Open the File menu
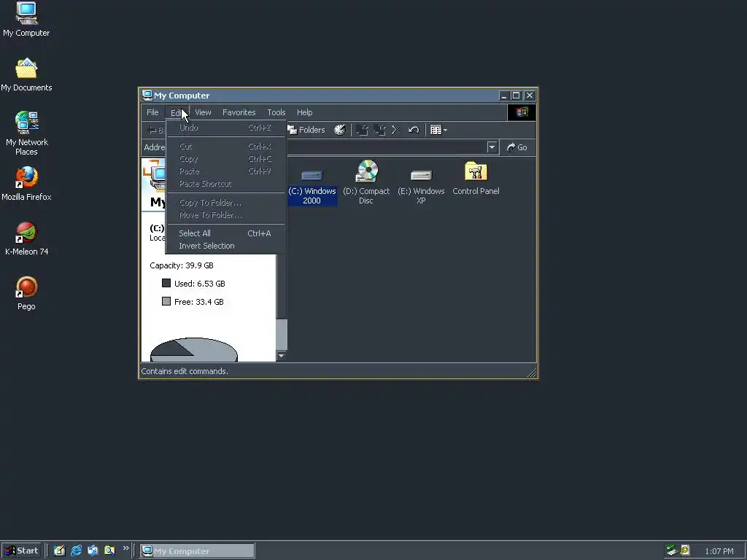This screenshot has width=747, height=560. tap(152, 112)
